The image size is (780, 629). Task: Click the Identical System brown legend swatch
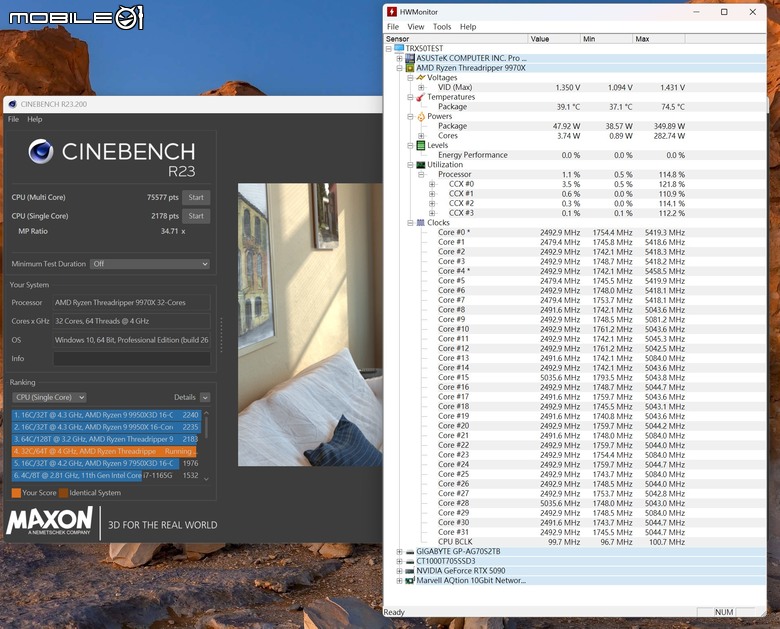63,493
